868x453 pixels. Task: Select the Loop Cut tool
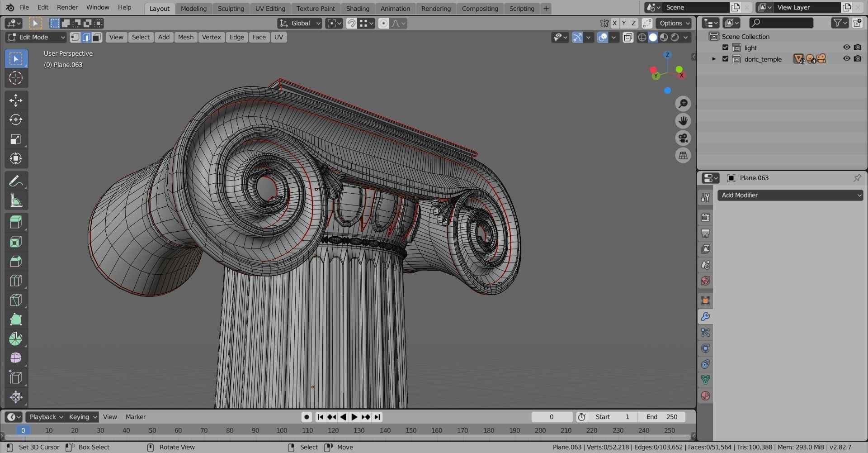[x=16, y=281]
